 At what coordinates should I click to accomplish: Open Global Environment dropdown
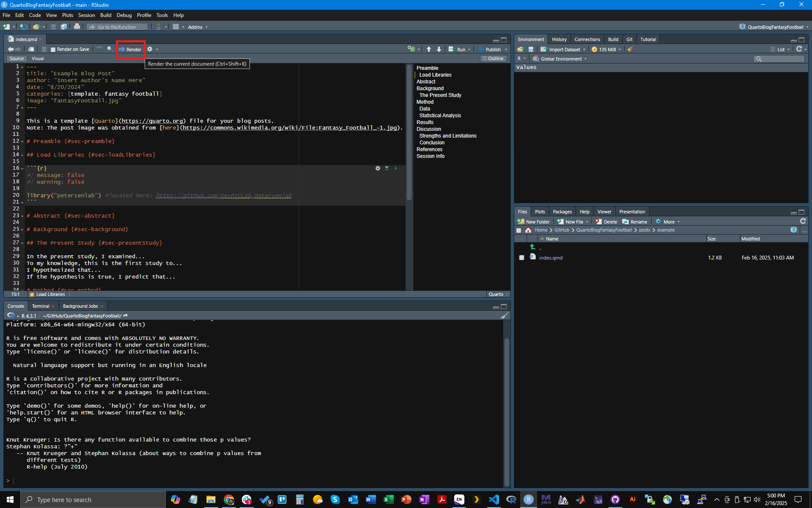(560, 58)
